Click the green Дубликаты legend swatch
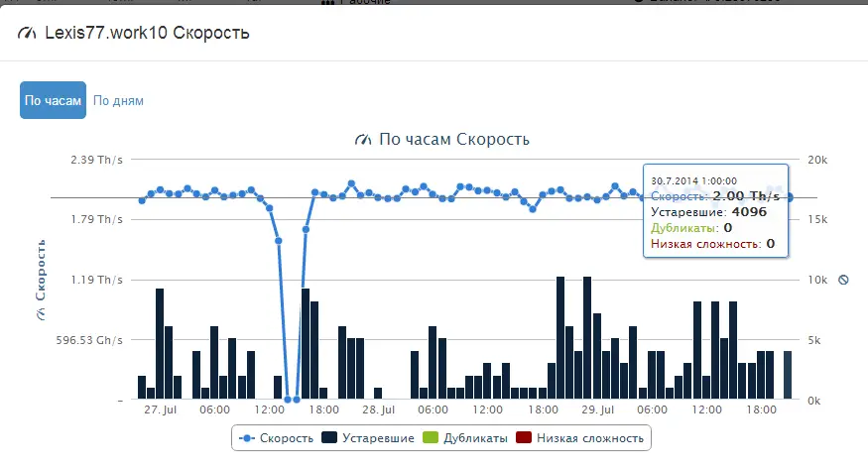The height and width of the screenshot is (469, 868). [x=431, y=437]
